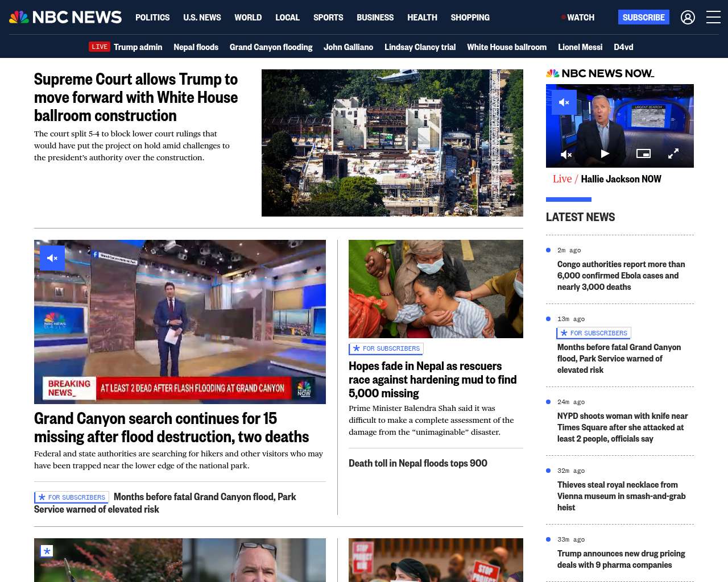Expand live player to fullscreen
This screenshot has height=582, width=728.
[x=673, y=153]
